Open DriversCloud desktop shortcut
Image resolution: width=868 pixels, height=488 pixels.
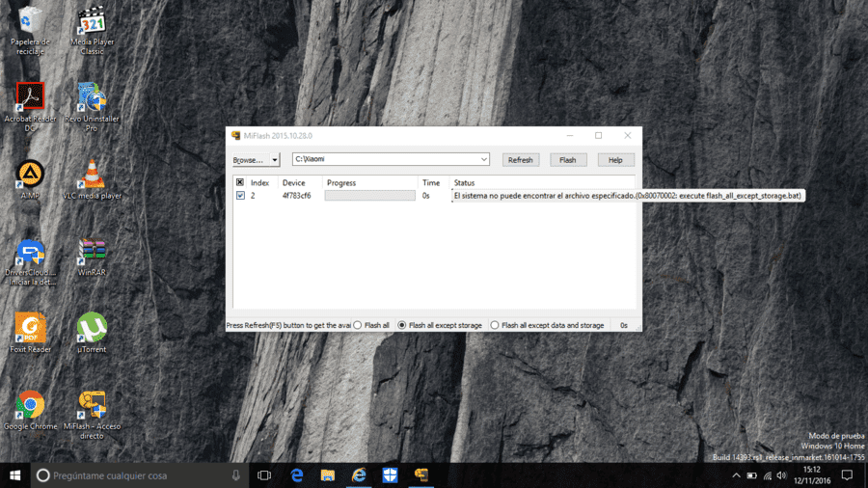pyautogui.click(x=30, y=261)
